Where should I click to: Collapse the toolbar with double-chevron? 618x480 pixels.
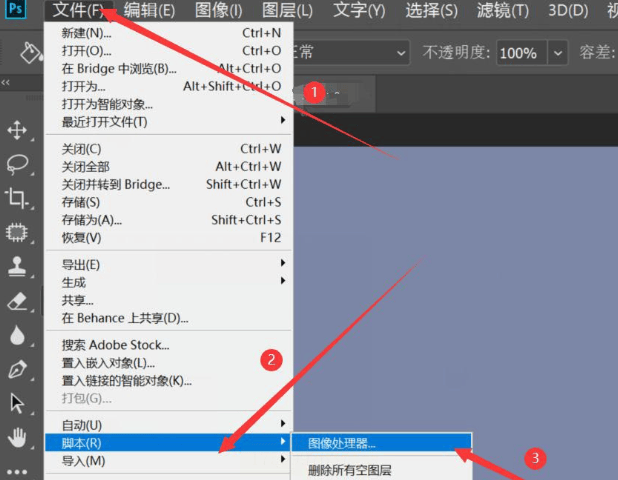tap(5, 82)
